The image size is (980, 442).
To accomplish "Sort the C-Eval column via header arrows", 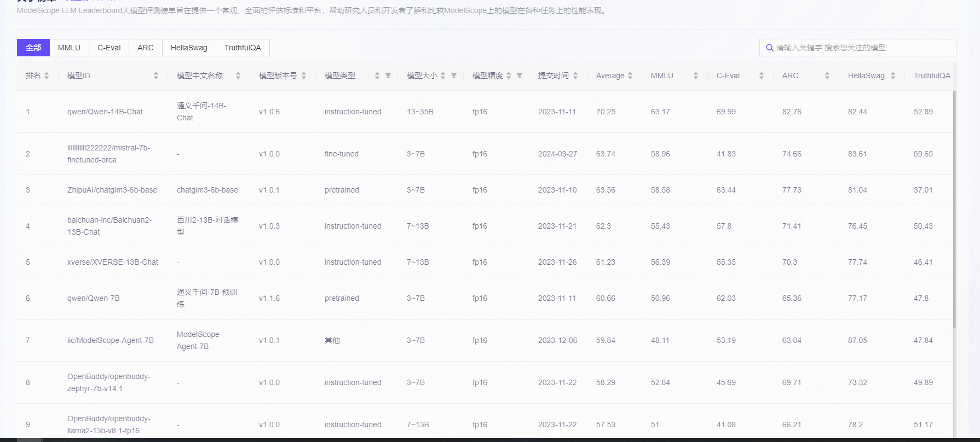I will tap(762, 75).
